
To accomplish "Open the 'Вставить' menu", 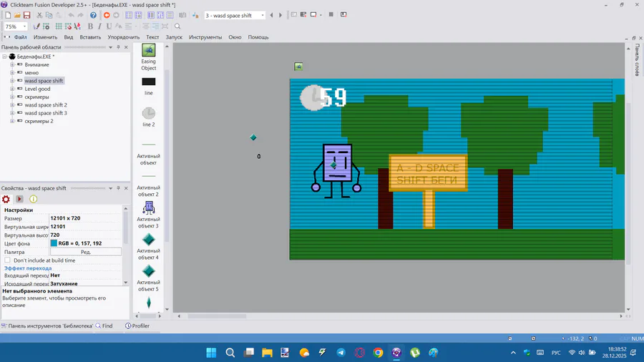I will 90,37.
